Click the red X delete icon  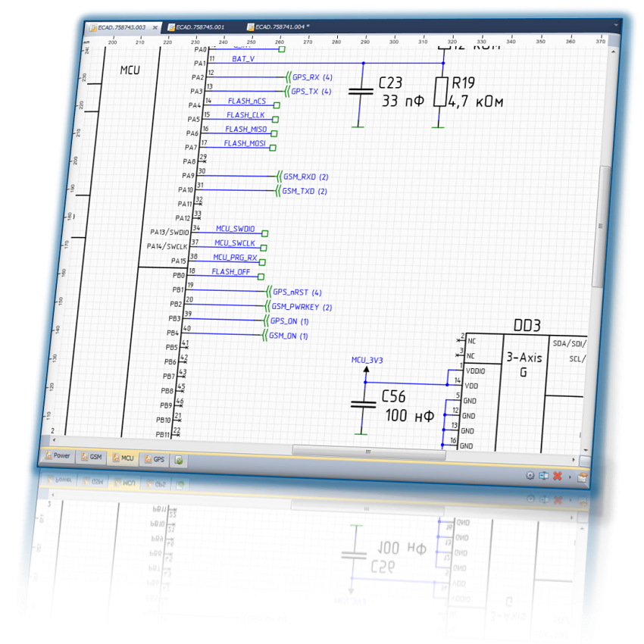coord(558,476)
